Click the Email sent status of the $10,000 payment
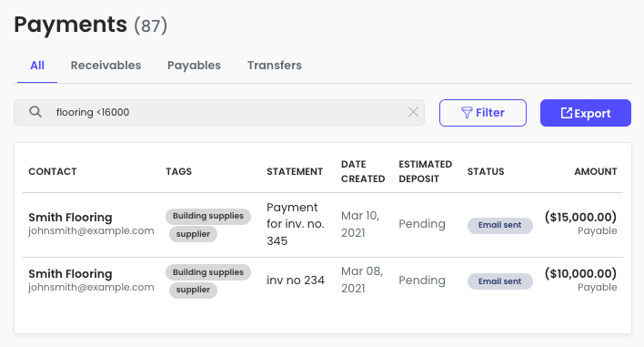644x347 pixels. [500, 281]
